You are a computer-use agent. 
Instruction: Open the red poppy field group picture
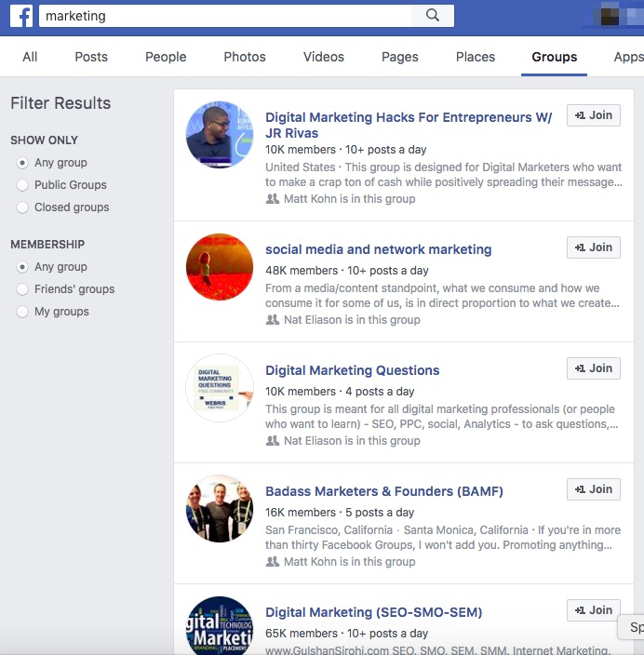(x=220, y=266)
